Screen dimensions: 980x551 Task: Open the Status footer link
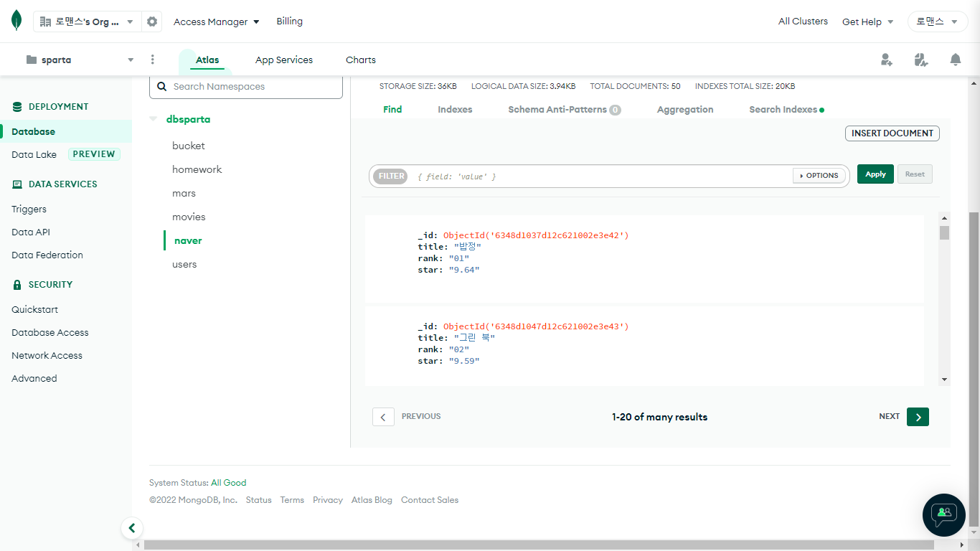(x=259, y=500)
